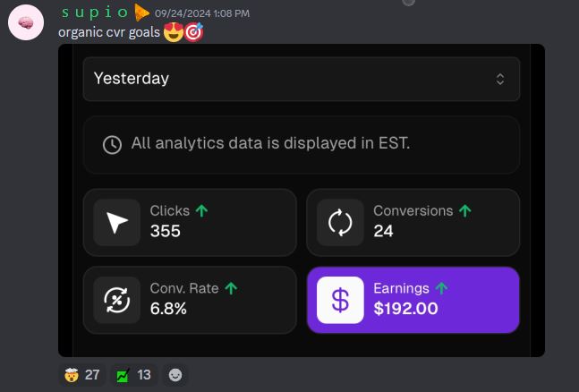Open the Yesterday date range dropdown
This screenshot has width=579, height=392.
point(302,79)
